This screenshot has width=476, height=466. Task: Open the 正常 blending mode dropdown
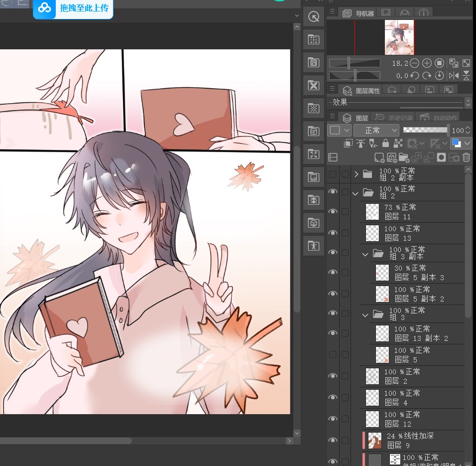(x=376, y=130)
